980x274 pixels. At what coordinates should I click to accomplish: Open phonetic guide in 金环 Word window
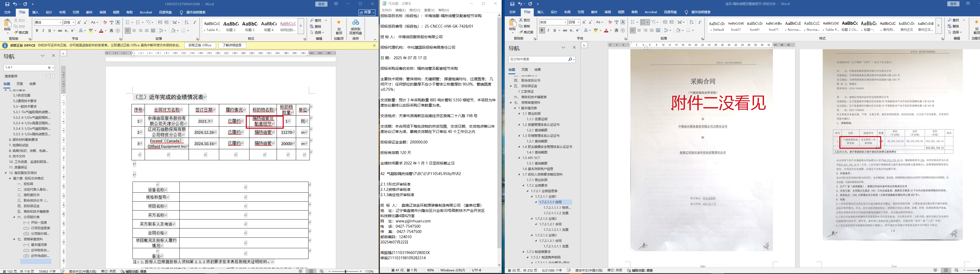pos(617,22)
